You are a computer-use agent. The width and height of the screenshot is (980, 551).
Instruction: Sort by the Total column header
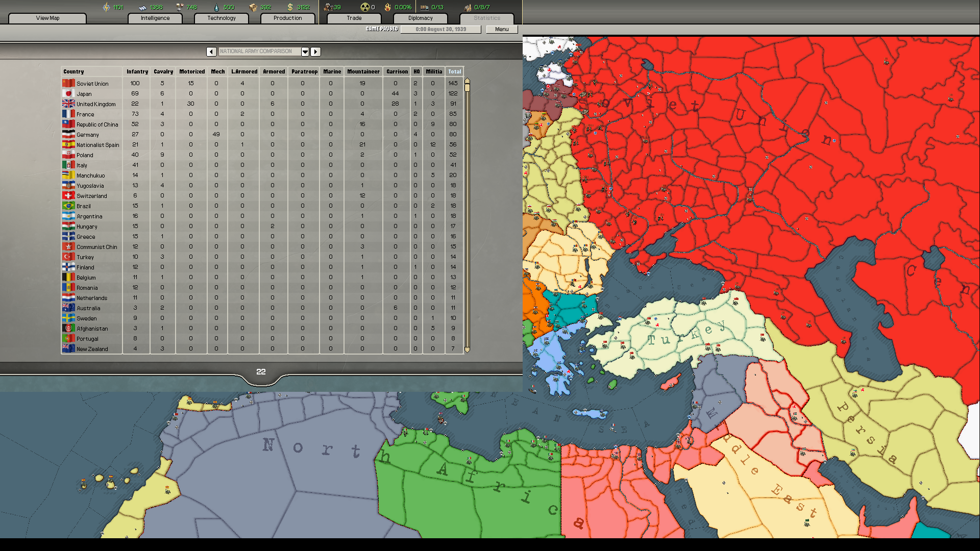tap(454, 71)
